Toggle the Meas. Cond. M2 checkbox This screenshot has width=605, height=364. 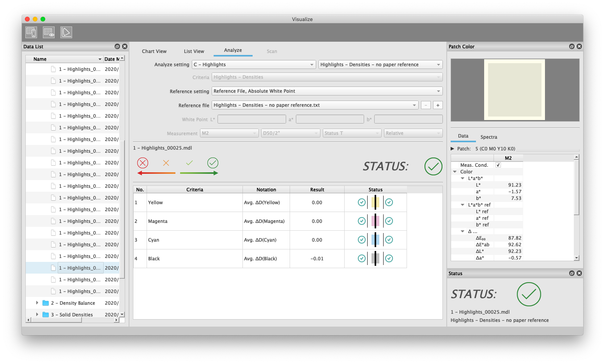[x=498, y=165]
